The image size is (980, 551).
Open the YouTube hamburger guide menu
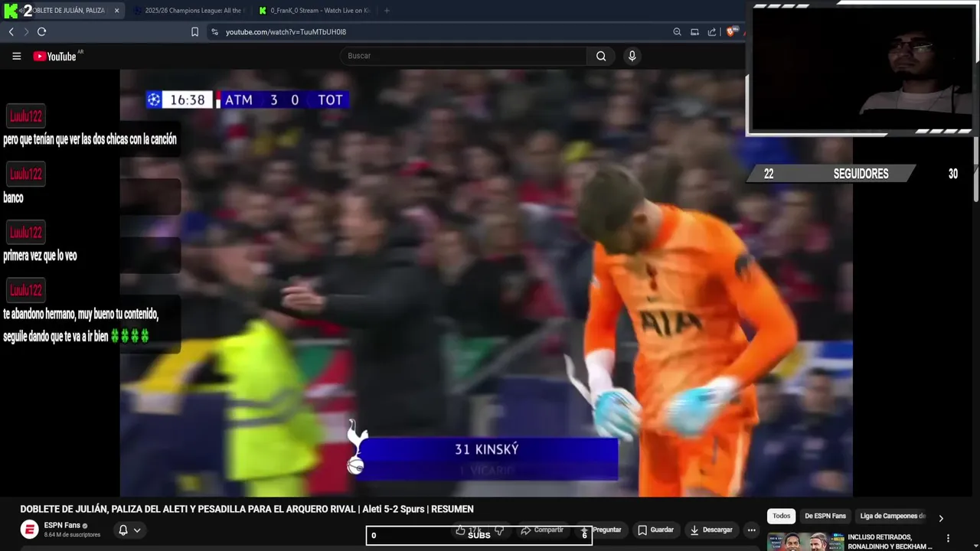point(16,56)
